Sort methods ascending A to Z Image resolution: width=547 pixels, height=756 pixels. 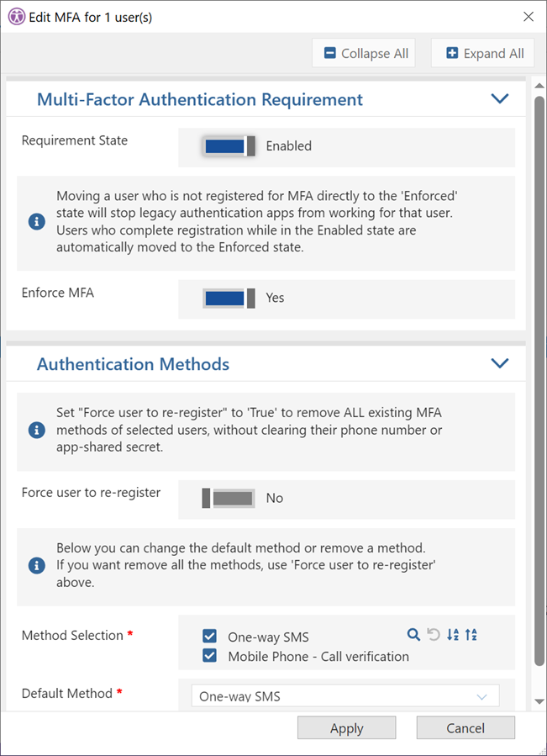pos(453,635)
